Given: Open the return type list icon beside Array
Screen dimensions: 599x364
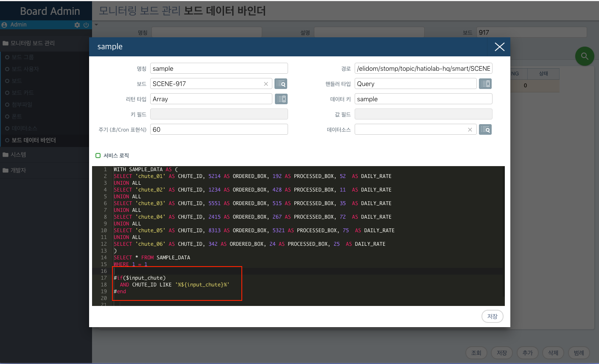Looking at the screenshot, I should click(x=281, y=99).
